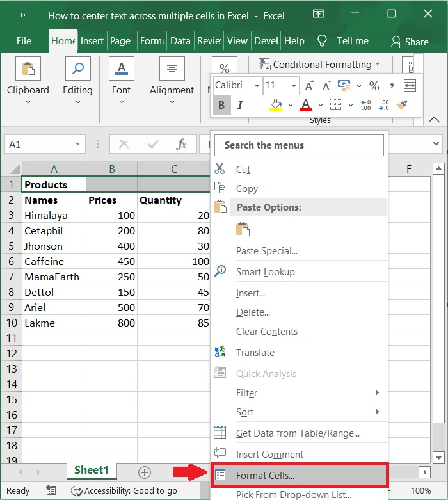Open the font size 11 dropdown
This screenshot has height=500, width=448.
tap(294, 86)
